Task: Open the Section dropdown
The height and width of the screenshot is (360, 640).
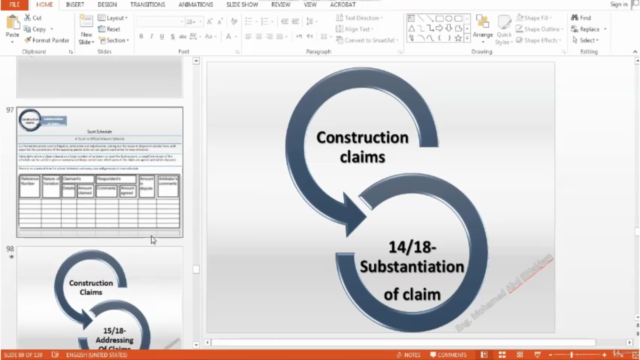Action: point(114,40)
